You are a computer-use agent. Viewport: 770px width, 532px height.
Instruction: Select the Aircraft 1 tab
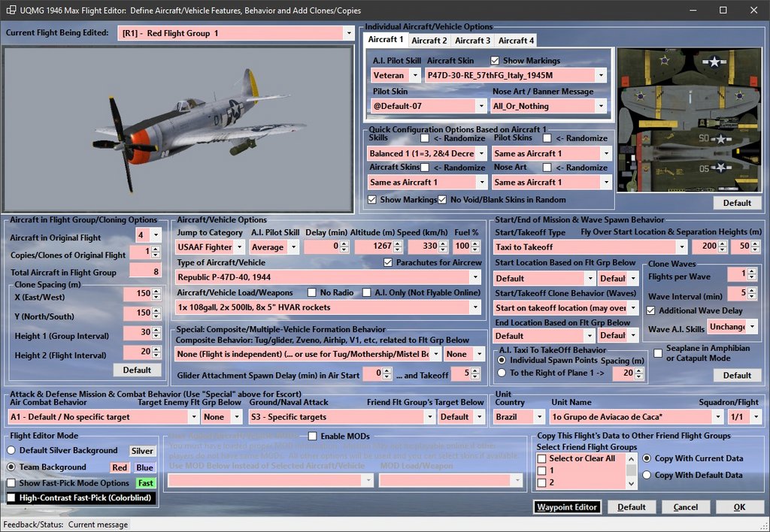(x=386, y=40)
